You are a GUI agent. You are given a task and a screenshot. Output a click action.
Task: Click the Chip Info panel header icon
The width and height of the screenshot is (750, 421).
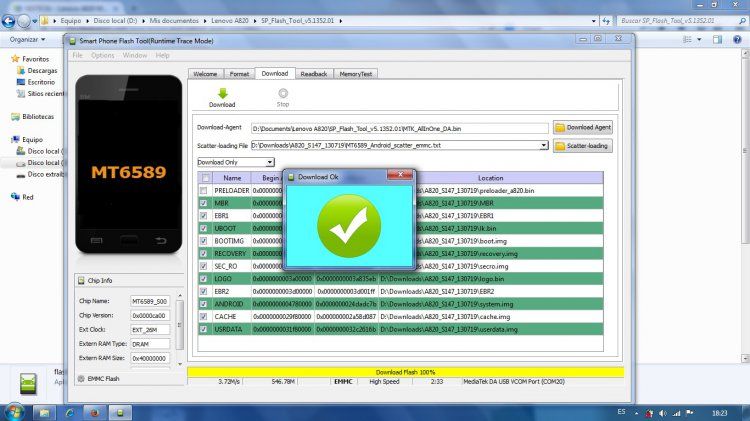[81, 280]
